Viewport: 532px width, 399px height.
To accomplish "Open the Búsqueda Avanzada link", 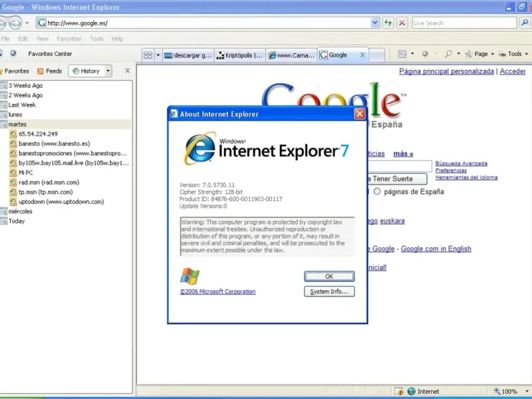I will pos(461,163).
